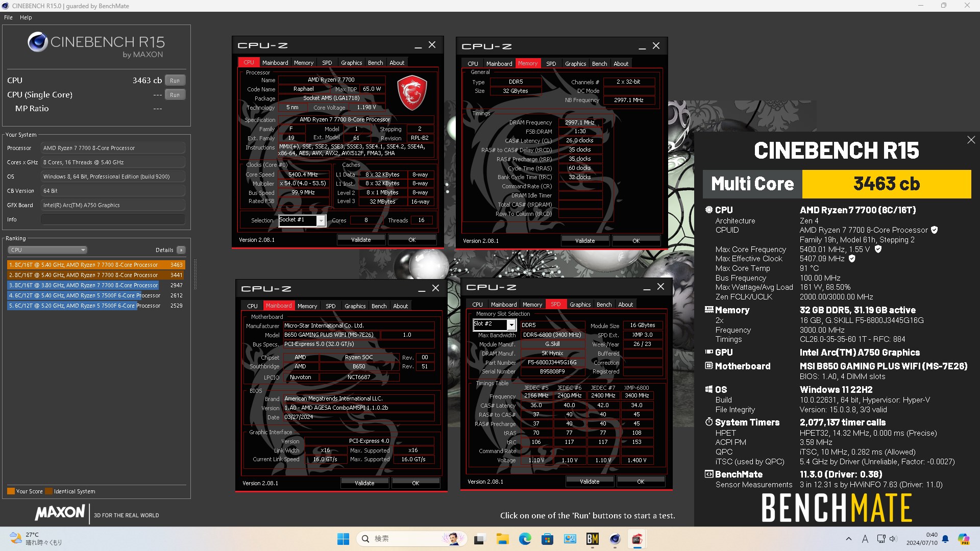Click the verified shield beside Max Core Frequency

(878, 249)
